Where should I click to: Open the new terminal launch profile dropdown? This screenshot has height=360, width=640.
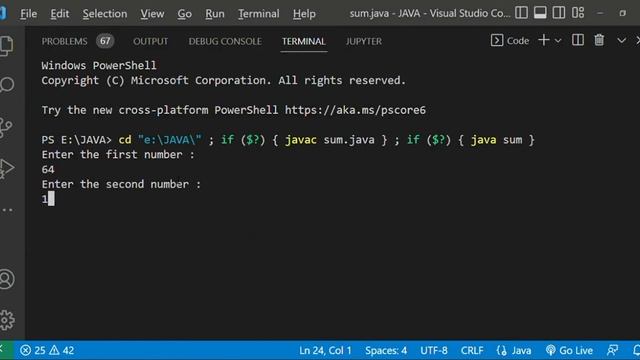[558, 41]
